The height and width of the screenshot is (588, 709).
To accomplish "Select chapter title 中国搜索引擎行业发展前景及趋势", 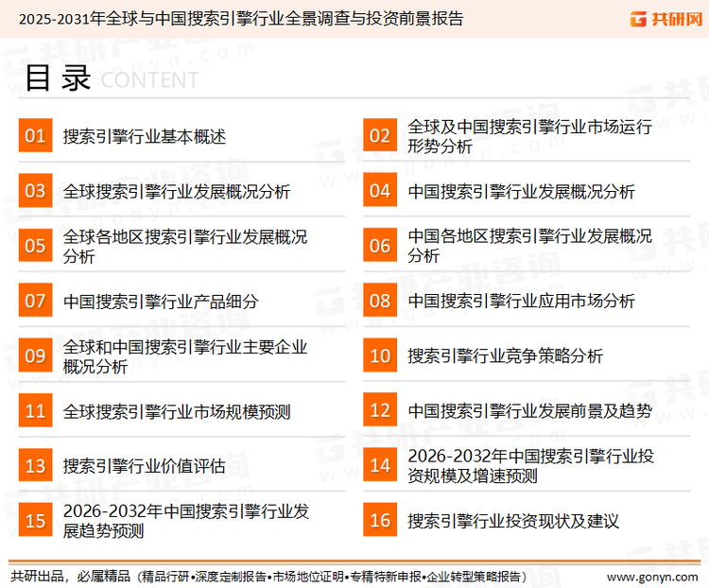I will click(529, 410).
